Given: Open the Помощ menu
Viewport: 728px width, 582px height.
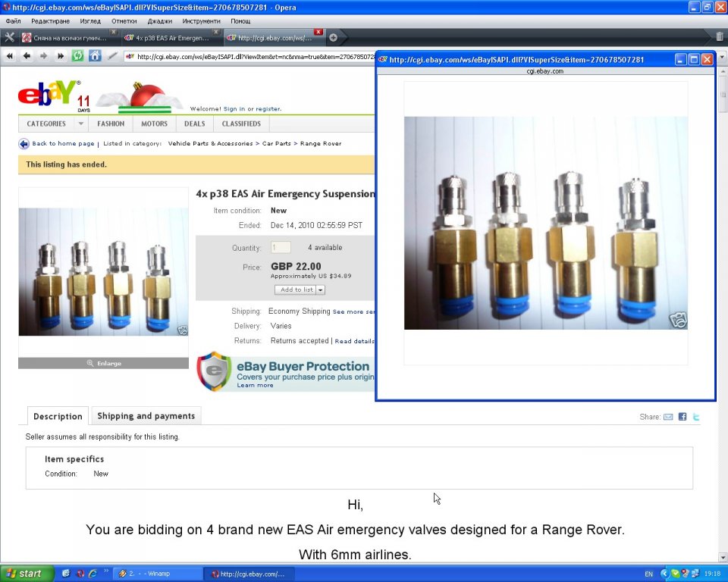Looking at the screenshot, I should [240, 21].
